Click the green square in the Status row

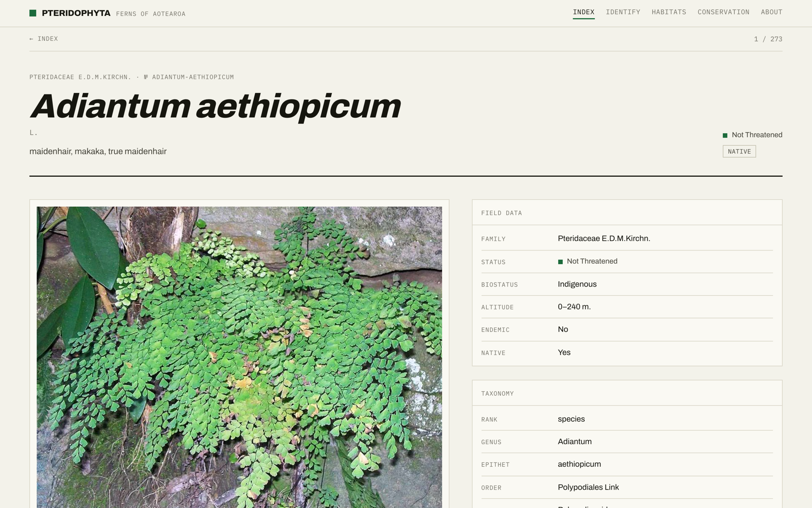coord(560,262)
